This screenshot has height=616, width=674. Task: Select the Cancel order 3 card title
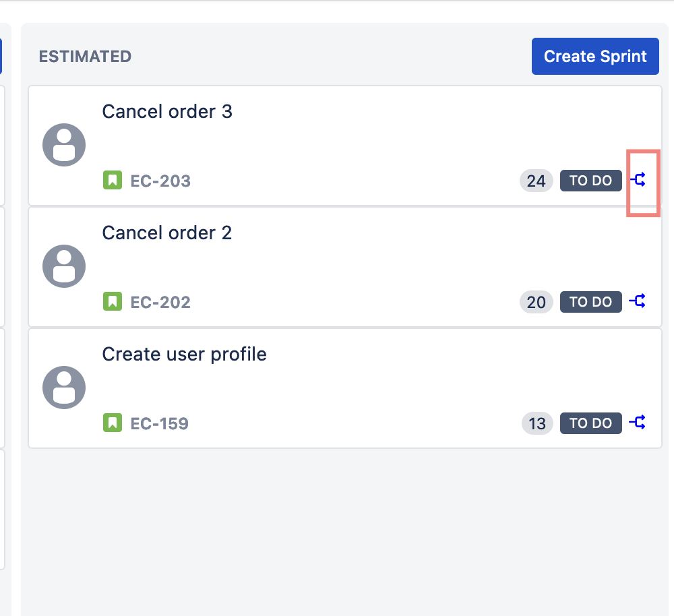[x=167, y=111]
